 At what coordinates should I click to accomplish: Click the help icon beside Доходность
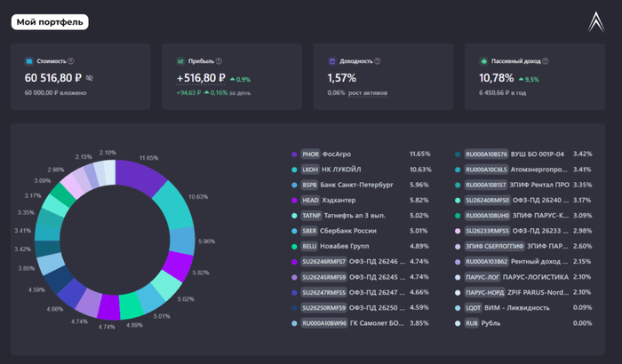click(x=379, y=61)
